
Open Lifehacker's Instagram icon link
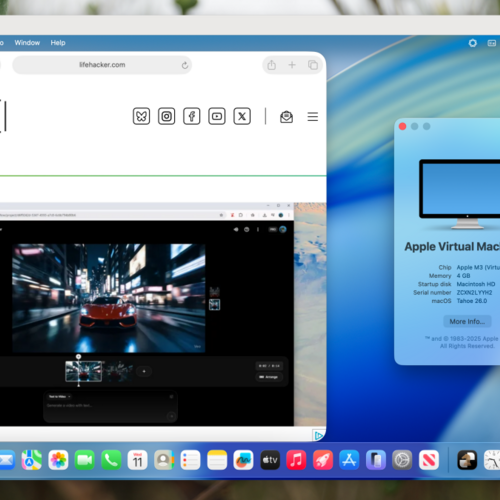[x=166, y=116]
